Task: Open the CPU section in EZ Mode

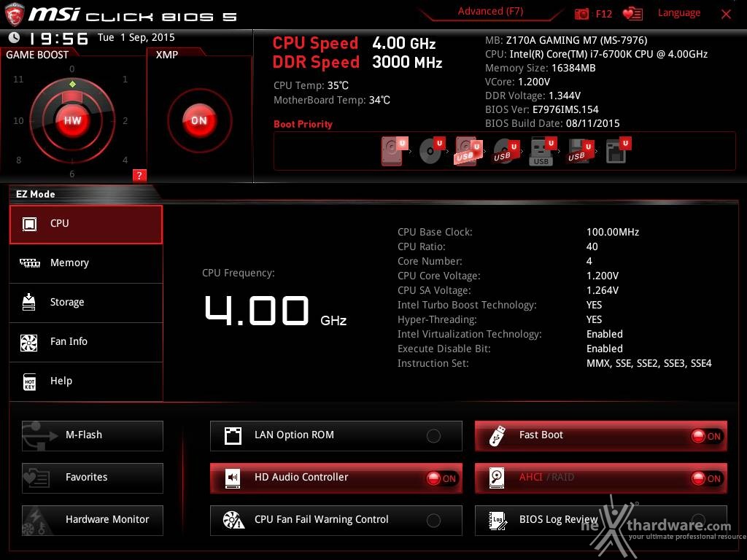Action: pyautogui.click(x=86, y=225)
